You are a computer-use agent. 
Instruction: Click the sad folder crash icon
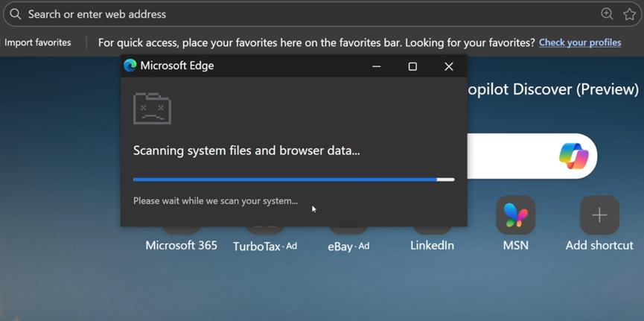pos(152,109)
